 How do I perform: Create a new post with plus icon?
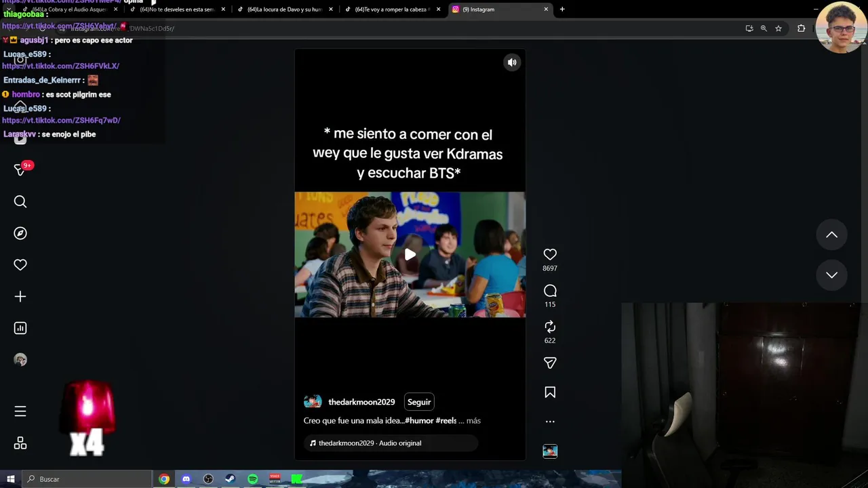click(x=20, y=297)
